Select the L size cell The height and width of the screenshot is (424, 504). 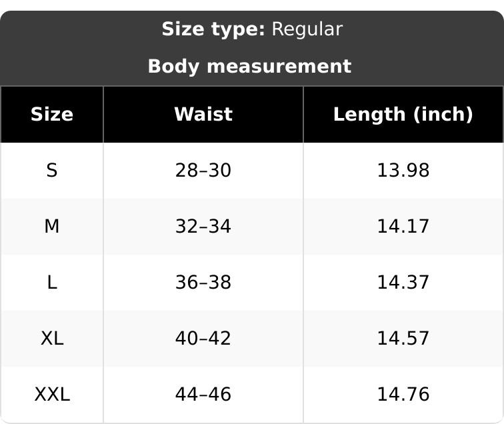pyautogui.click(x=52, y=282)
